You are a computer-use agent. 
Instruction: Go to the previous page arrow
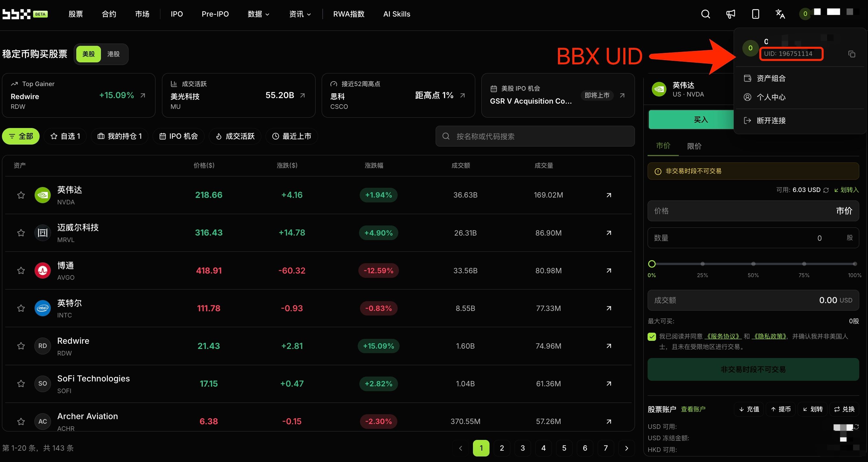461,448
